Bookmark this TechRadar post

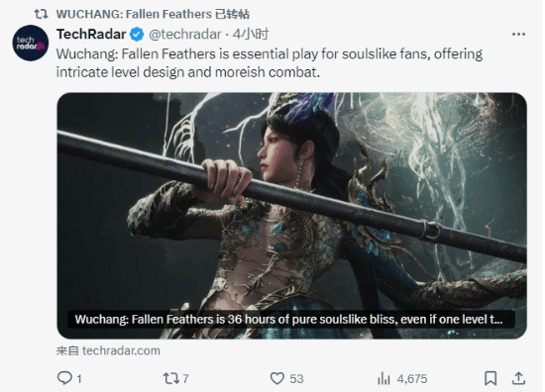[x=490, y=378]
